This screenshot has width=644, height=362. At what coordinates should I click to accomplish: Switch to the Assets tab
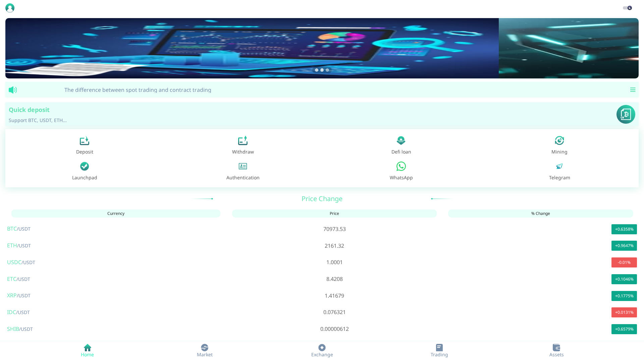[556, 350]
